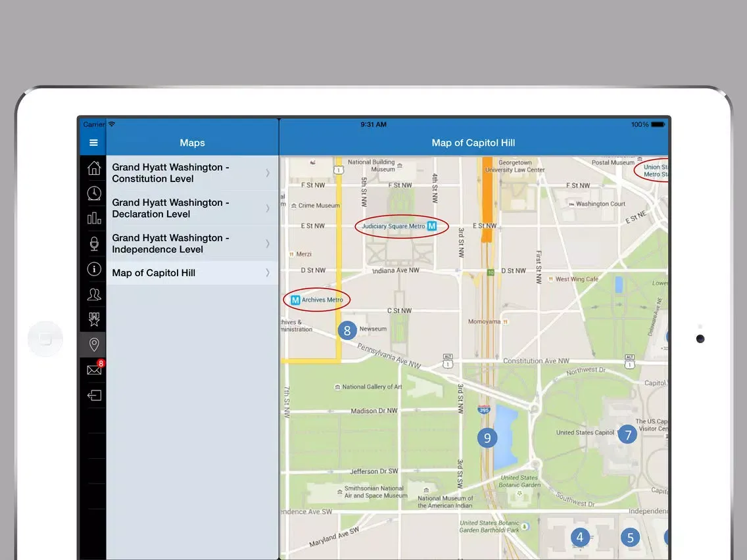
Task: Open attendees people icon
Action: pos(94,294)
